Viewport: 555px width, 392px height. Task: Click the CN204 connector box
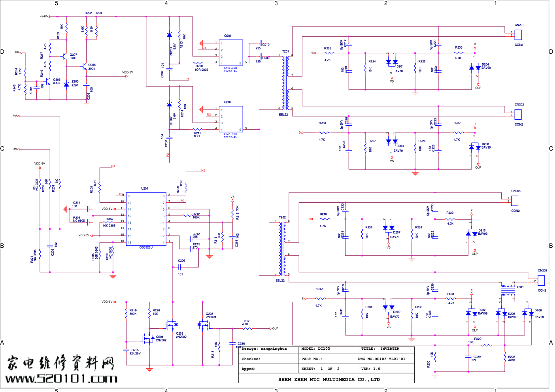(x=515, y=201)
